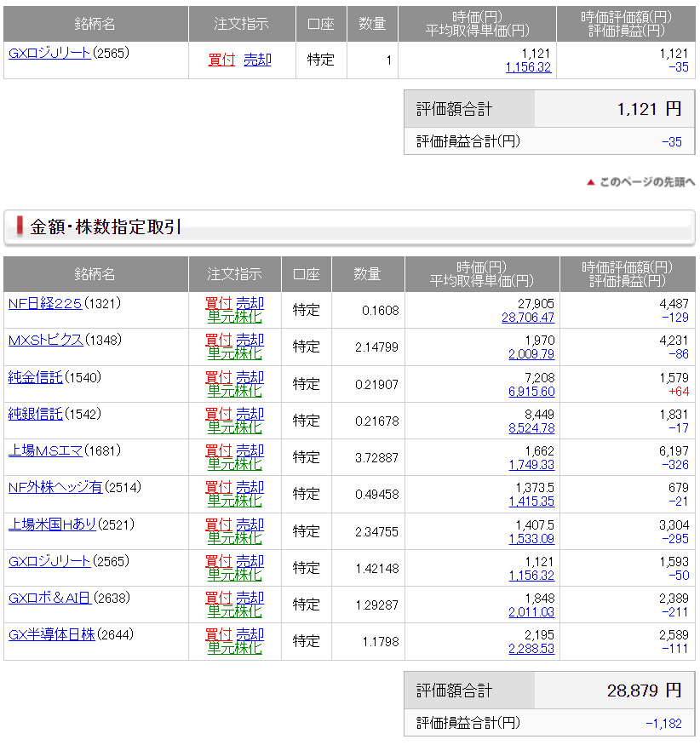Image resolution: width=700 pixels, height=745 pixels.
Task: Select quantity 3.72887 for 上場MSエマ
Action: tap(377, 458)
